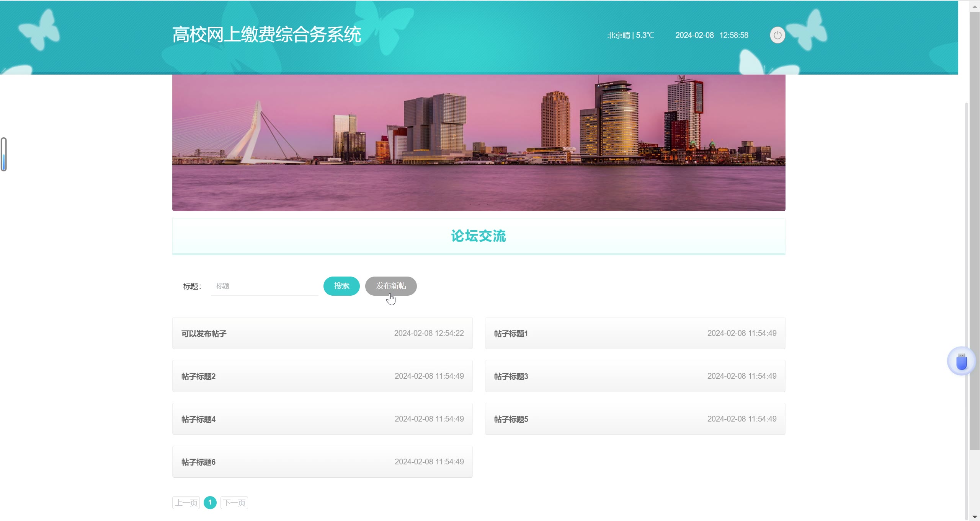Click the 高校网上缴费综合务系统 site title
The width and height of the screenshot is (980, 521).
[266, 35]
